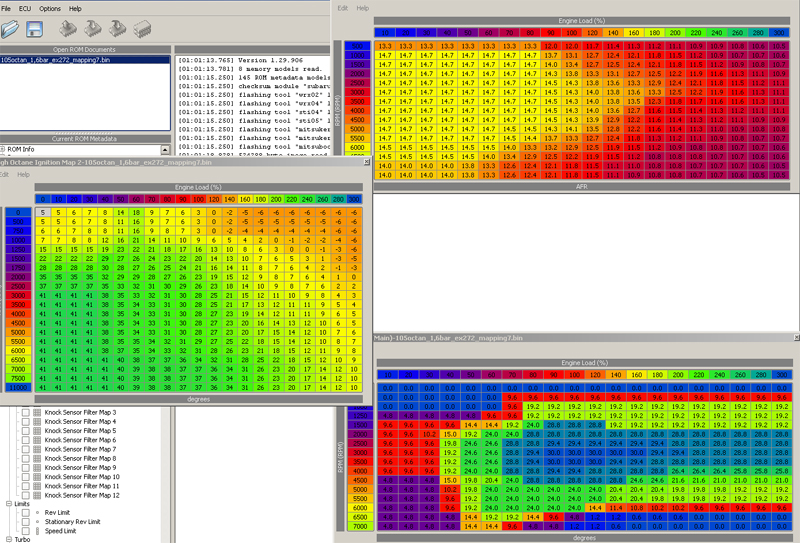The height and width of the screenshot is (543, 800).
Task: Click the Test Write to ECU chip icon
Action: [x=117, y=29]
